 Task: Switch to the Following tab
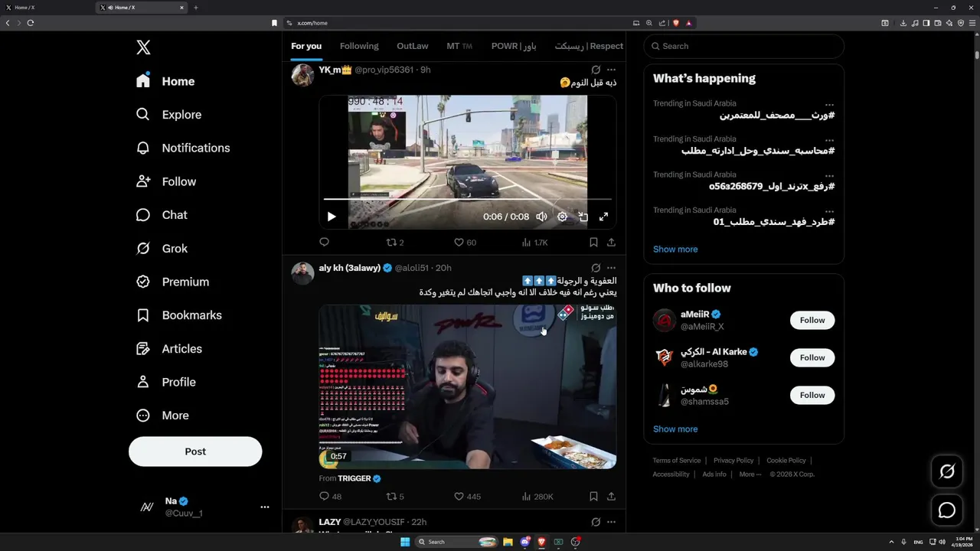tap(359, 46)
